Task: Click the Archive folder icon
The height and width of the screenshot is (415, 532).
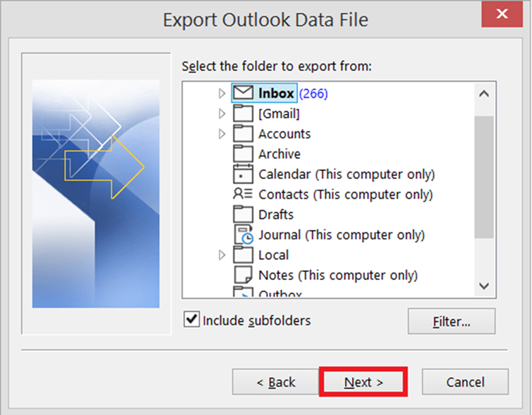Action: coord(243,154)
